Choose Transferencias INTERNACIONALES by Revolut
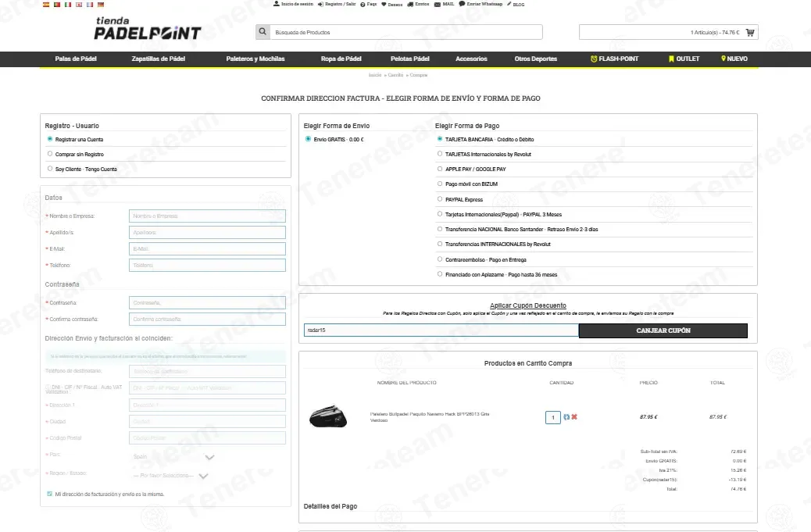This screenshot has height=532, width=811. 440,244
